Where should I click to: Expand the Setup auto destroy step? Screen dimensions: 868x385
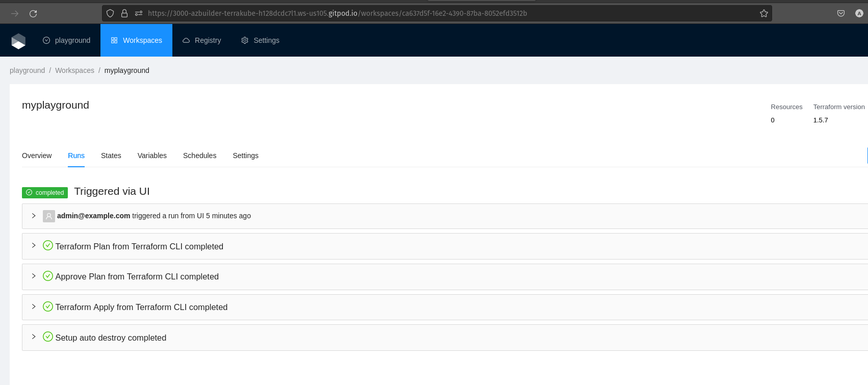coord(34,337)
